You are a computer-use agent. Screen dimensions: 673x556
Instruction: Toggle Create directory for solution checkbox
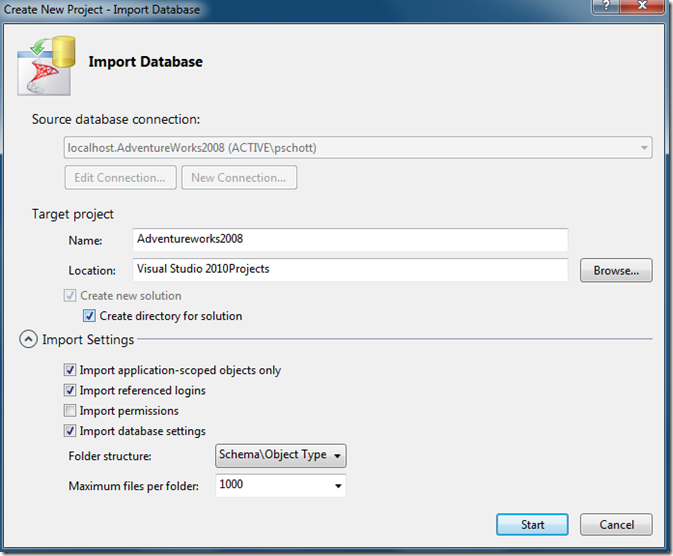[90, 316]
